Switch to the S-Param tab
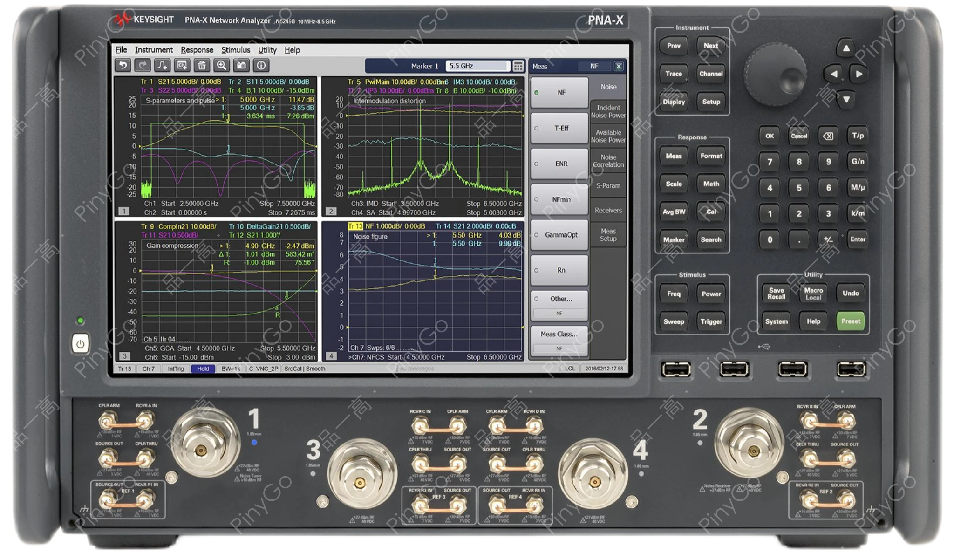Viewport: 954px width, 560px height. 608,185
